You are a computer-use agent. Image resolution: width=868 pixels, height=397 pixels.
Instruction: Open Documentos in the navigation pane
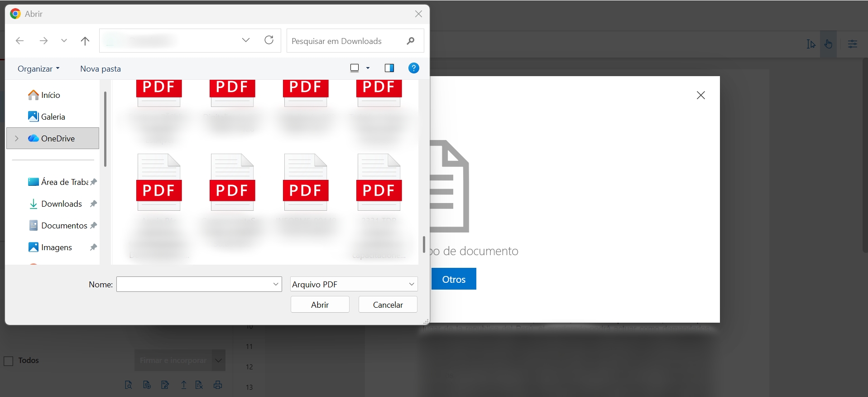[64, 226]
